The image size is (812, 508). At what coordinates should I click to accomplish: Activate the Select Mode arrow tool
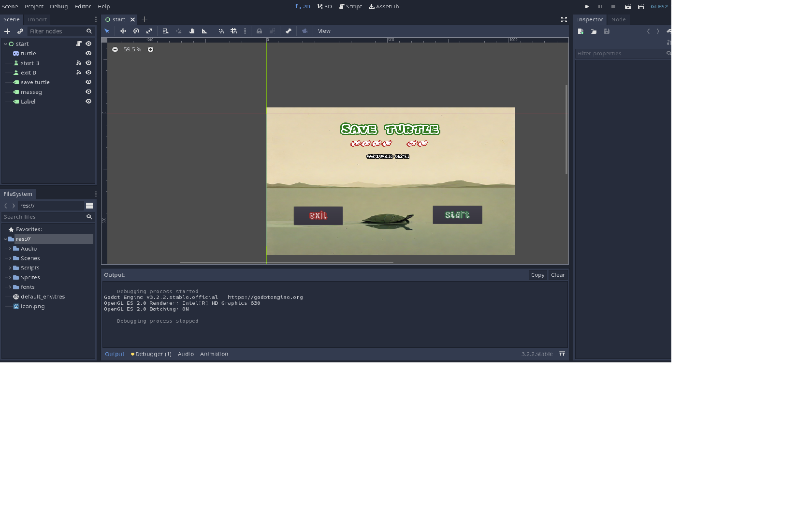(107, 31)
